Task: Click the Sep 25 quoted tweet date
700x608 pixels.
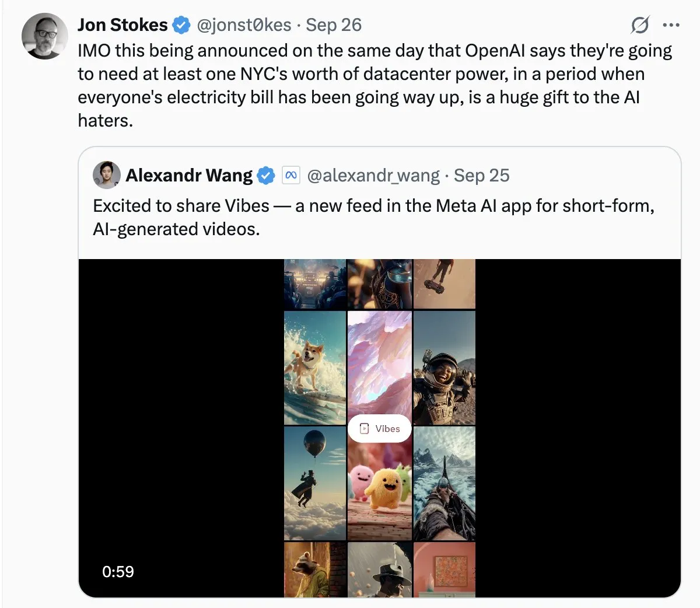Action: (x=482, y=175)
